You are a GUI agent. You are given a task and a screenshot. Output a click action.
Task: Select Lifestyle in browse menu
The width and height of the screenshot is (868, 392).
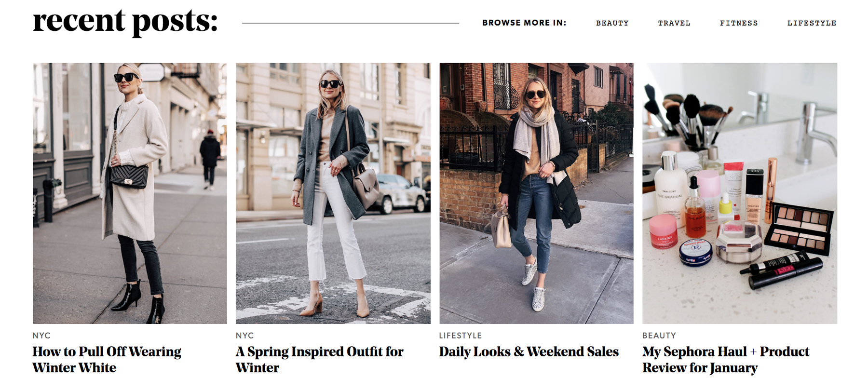point(812,23)
